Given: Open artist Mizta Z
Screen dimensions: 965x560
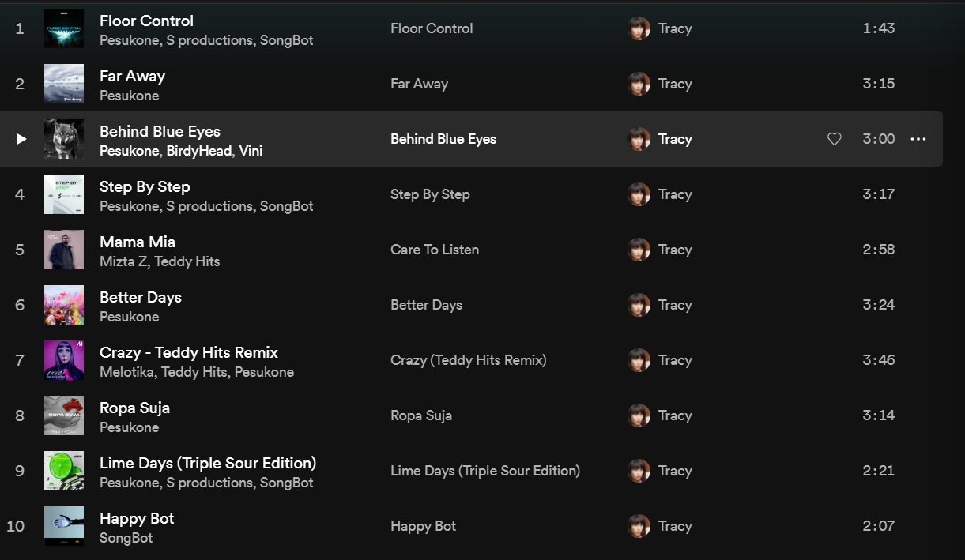Looking at the screenshot, I should click(x=123, y=261).
